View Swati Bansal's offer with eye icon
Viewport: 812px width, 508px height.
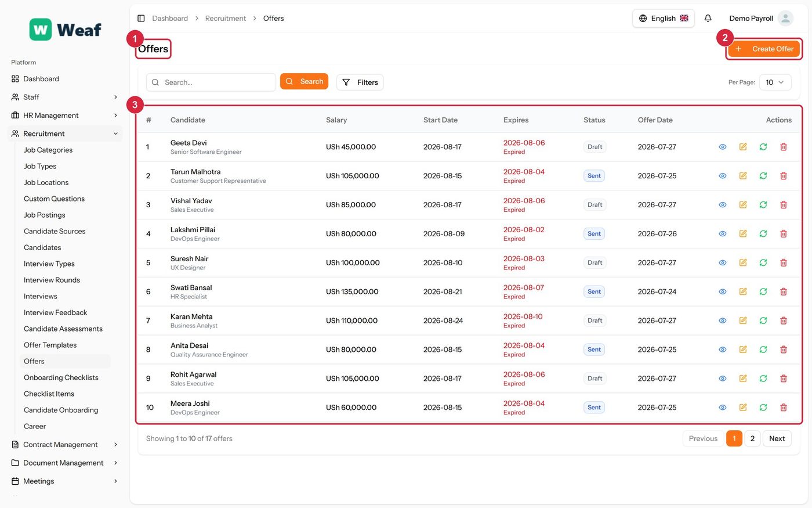click(x=723, y=292)
